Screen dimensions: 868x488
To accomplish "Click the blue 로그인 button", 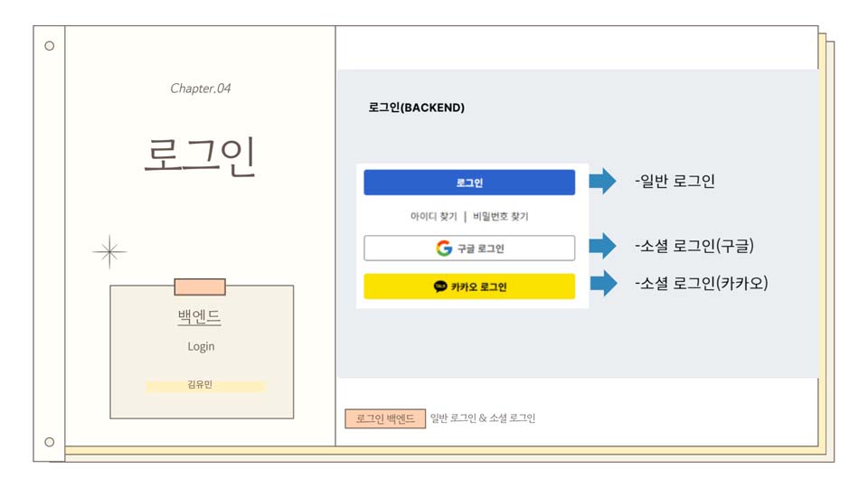I will pyautogui.click(x=469, y=183).
